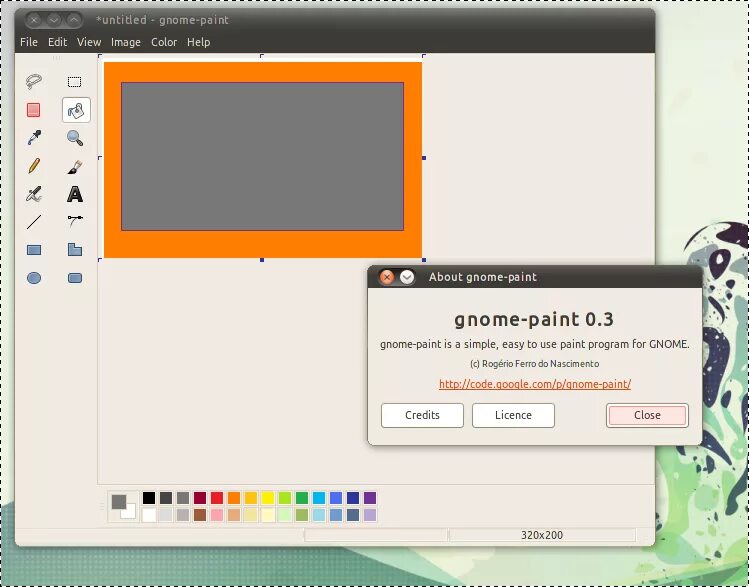Pick the bright red palette swatch

pos(217,498)
